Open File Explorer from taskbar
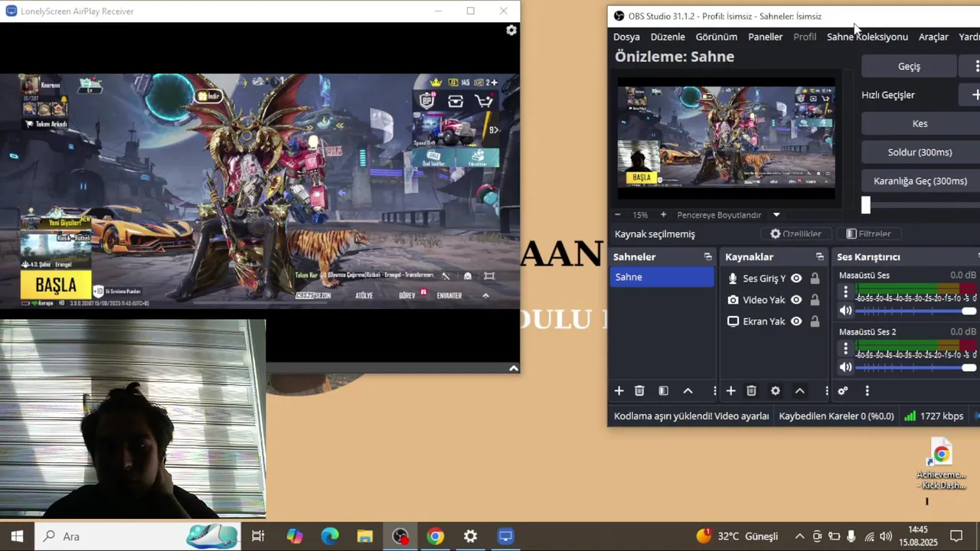The height and width of the screenshot is (551, 980). (x=365, y=536)
